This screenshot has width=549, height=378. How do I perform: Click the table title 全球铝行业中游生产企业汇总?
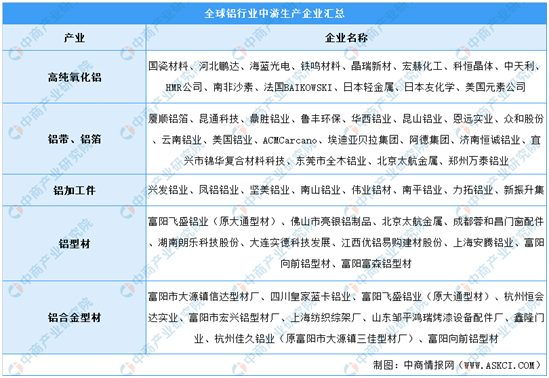click(274, 13)
